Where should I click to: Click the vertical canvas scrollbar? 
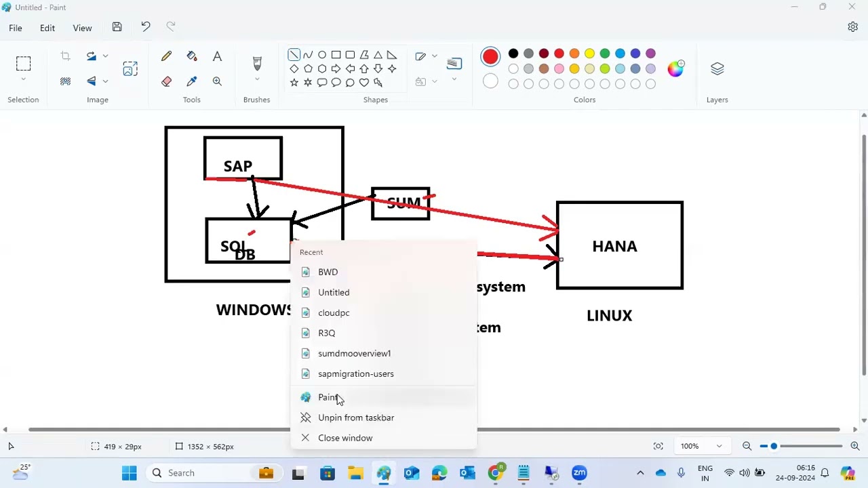click(x=863, y=255)
